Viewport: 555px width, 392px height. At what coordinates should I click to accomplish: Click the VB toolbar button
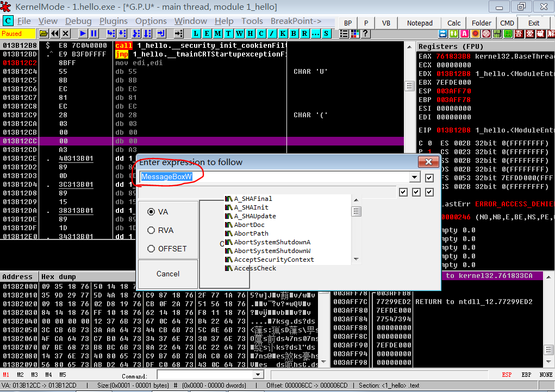click(386, 23)
